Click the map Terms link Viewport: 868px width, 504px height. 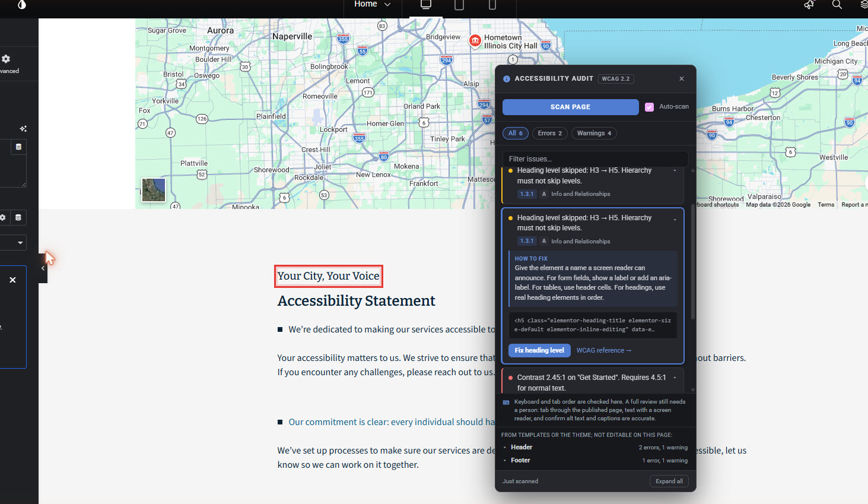point(826,205)
